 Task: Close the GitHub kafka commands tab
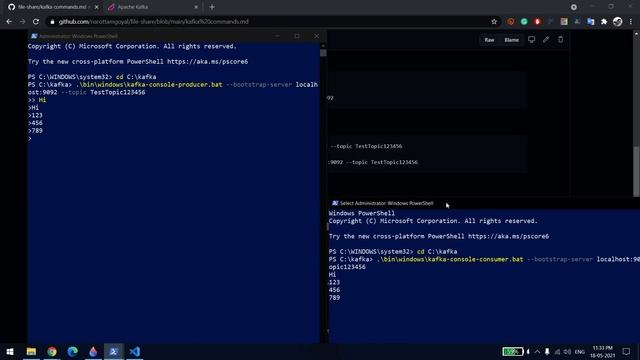(96, 7)
